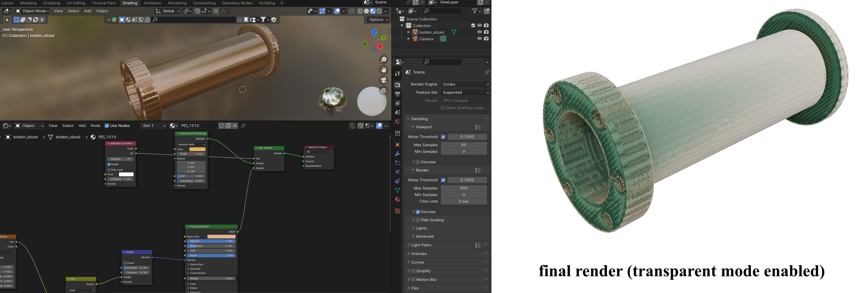Open the Node menu in shader editor
The height and width of the screenshot is (293, 868).
[x=95, y=126]
